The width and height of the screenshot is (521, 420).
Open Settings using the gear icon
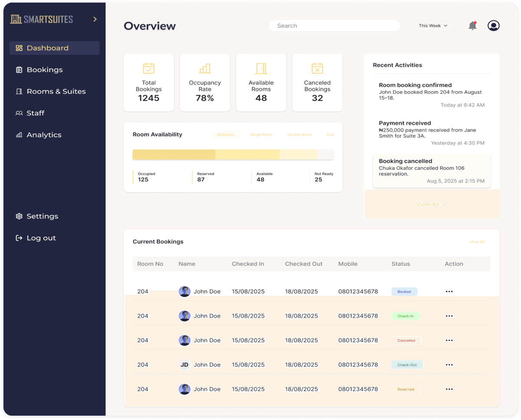pyautogui.click(x=18, y=216)
